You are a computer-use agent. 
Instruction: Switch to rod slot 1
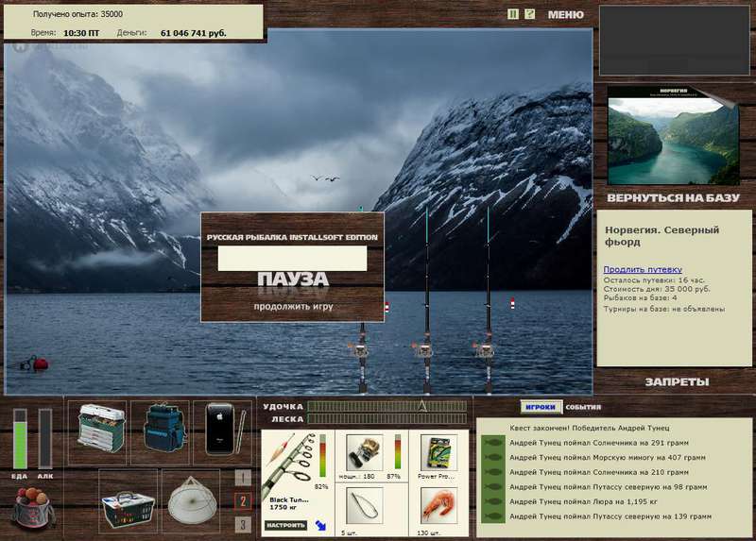[x=243, y=478]
